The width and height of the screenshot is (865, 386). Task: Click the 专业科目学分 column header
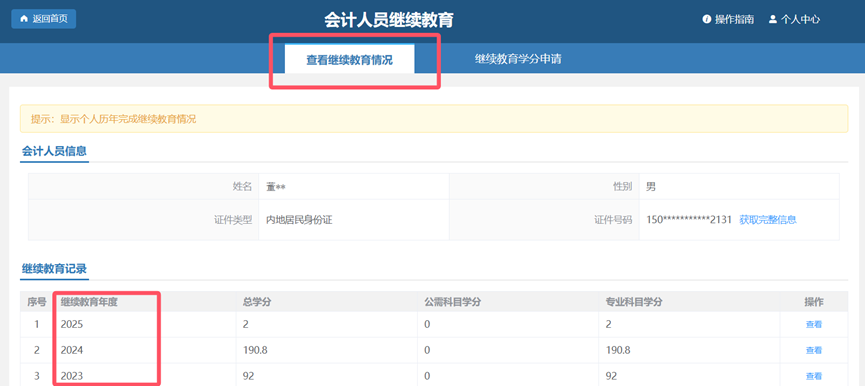(x=634, y=302)
